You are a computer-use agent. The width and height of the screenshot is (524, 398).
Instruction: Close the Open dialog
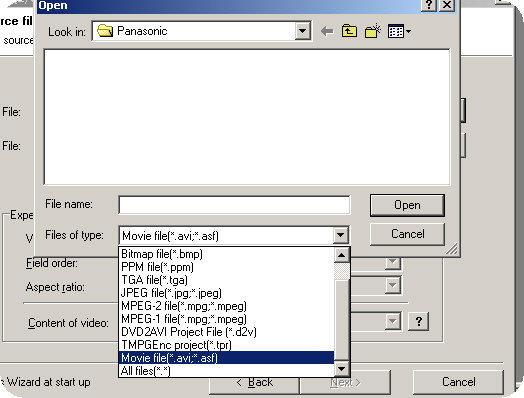pos(447,5)
